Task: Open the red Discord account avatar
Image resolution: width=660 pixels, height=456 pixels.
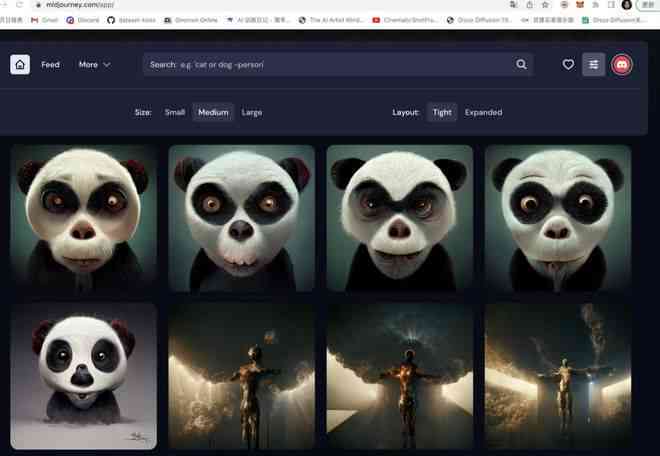Action: click(622, 65)
